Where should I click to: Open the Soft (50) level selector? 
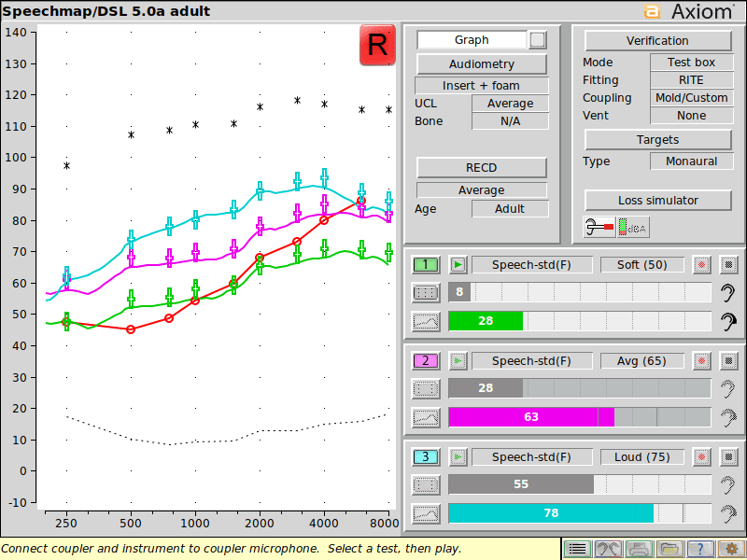click(x=642, y=265)
